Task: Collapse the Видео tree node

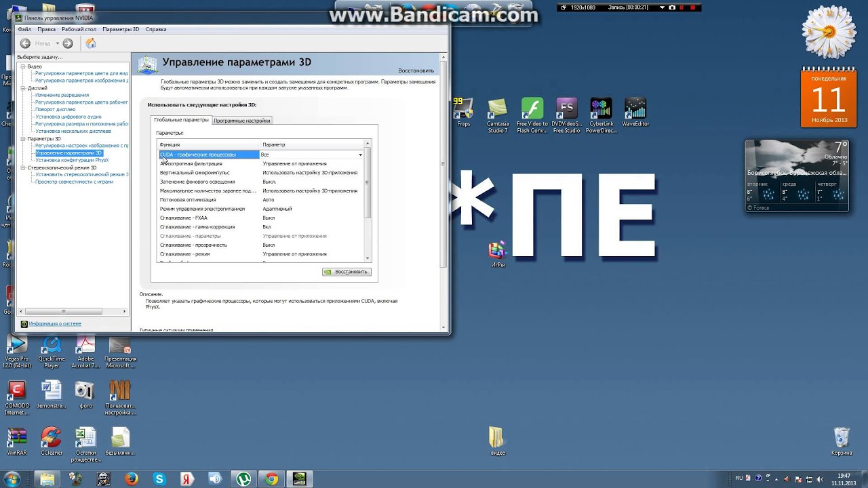Action: [x=22, y=66]
